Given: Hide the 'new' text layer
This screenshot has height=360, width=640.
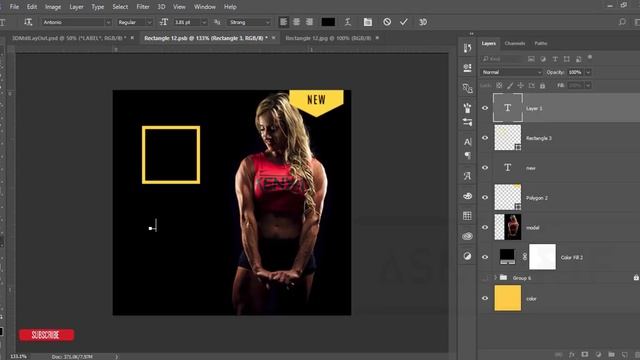Looking at the screenshot, I should (485, 168).
